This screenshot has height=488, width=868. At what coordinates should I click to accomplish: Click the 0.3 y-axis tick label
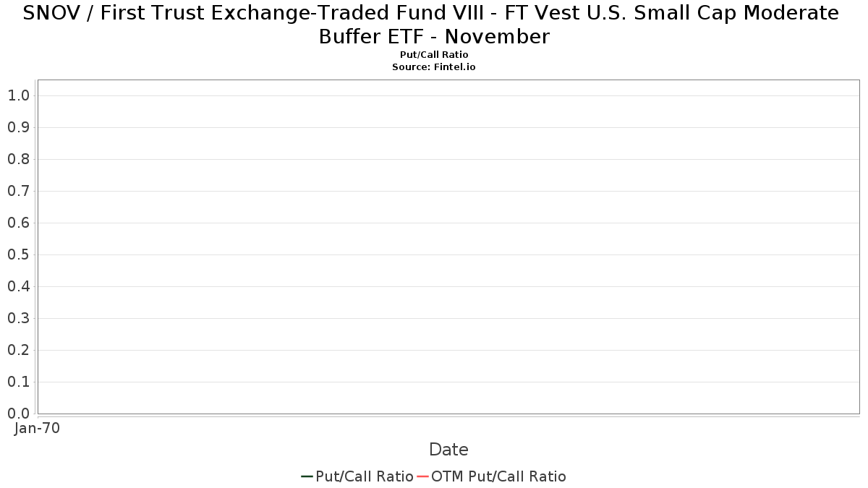point(18,318)
